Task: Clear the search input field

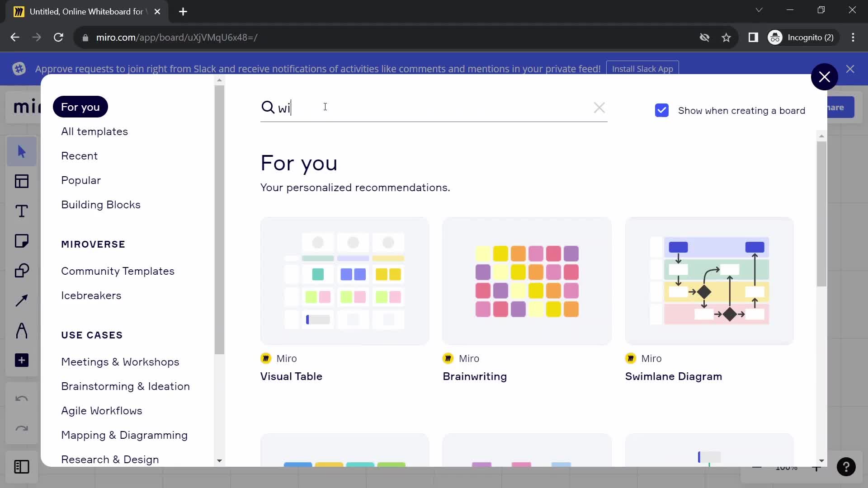Action: point(599,107)
